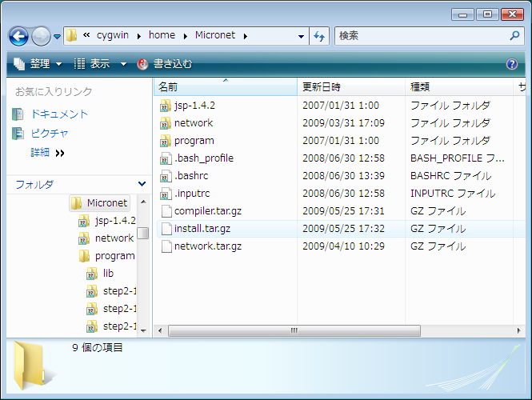Click the search magnifier icon
Screen dimensions: 532x400
pyautogui.click(x=514, y=35)
